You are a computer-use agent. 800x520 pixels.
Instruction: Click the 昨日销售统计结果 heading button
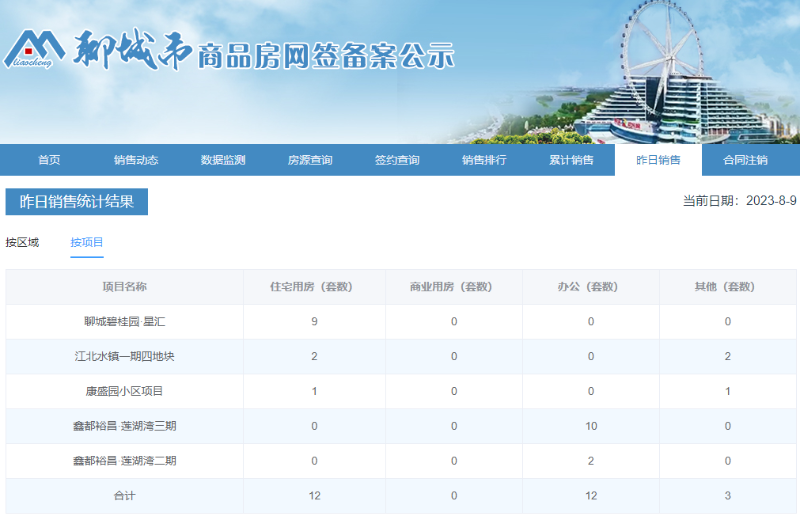[77, 202]
